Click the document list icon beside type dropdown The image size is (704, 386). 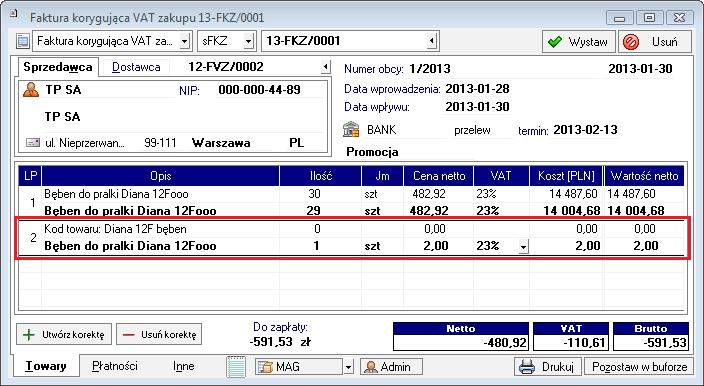click(22, 41)
